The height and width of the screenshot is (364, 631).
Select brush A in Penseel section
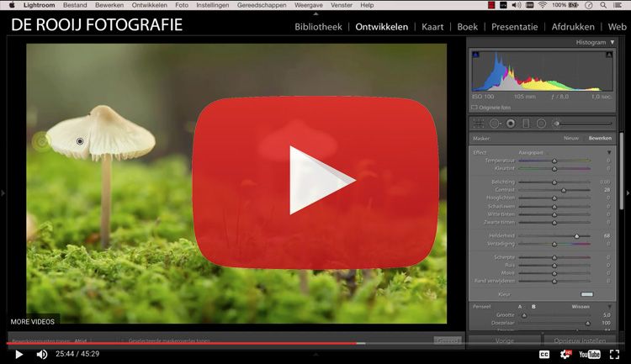(520, 307)
